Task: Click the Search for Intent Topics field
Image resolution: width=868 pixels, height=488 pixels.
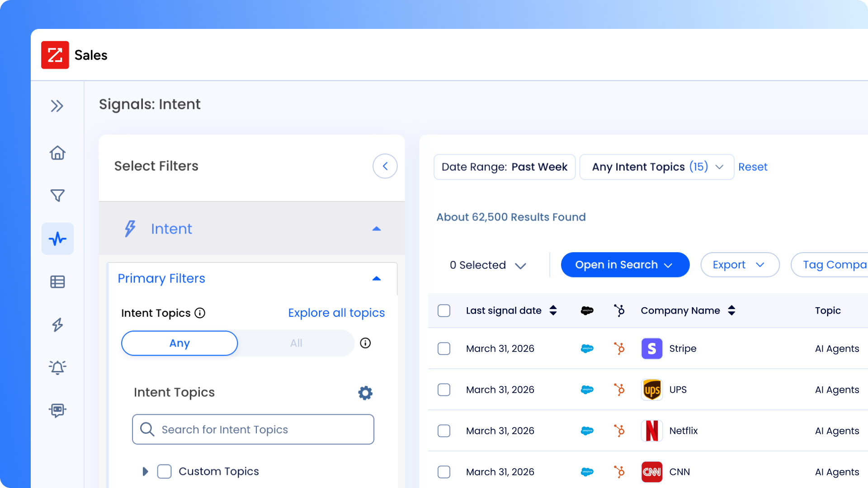Action: [x=253, y=429]
